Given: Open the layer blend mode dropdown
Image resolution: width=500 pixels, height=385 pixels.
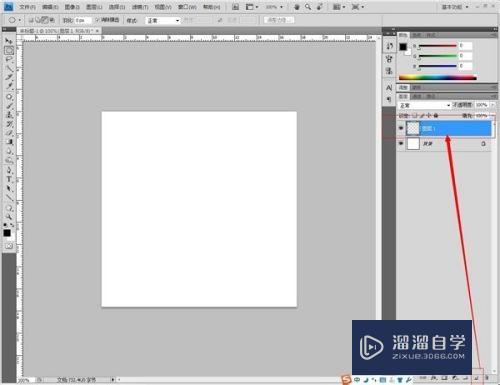Looking at the screenshot, I should coord(424,105).
